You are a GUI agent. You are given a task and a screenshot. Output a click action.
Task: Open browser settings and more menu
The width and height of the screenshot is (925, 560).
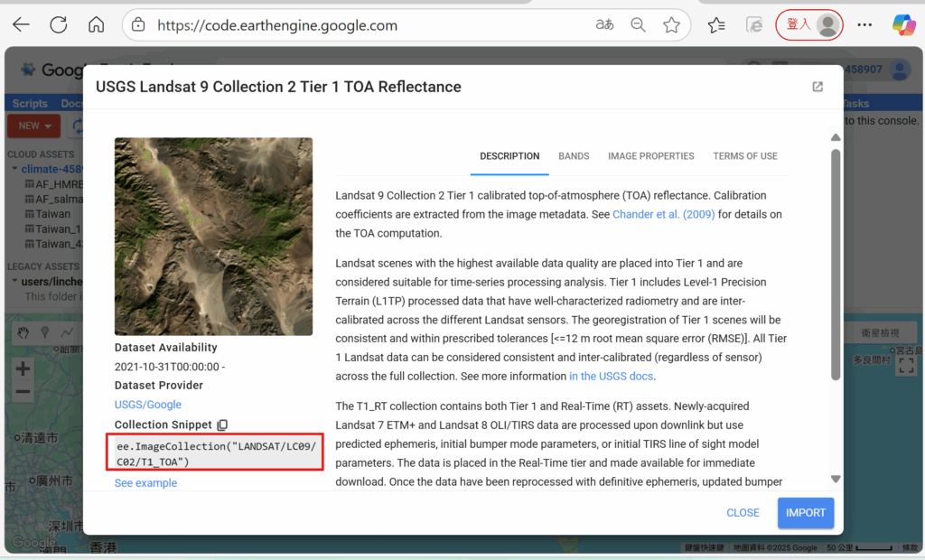pyautogui.click(x=864, y=24)
